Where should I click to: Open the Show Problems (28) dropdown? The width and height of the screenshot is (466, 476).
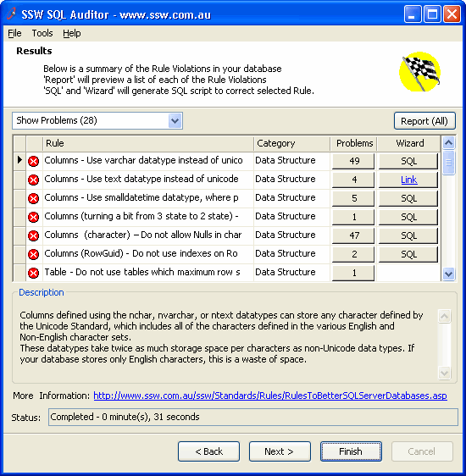tap(175, 121)
